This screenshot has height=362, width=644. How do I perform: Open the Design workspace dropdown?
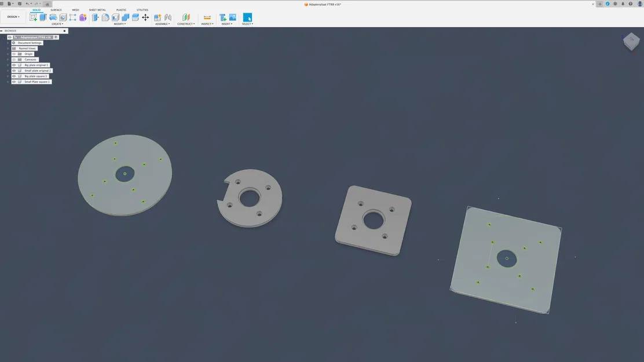(x=13, y=17)
